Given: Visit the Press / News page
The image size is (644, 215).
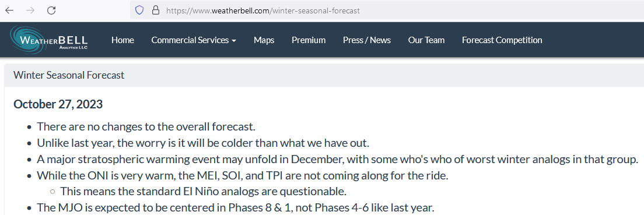Looking at the screenshot, I should 367,40.
